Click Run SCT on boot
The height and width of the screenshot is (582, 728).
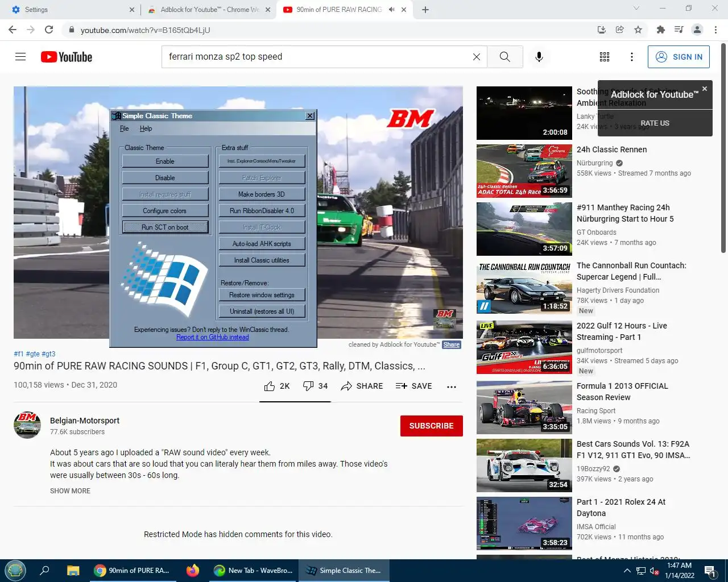(x=165, y=227)
